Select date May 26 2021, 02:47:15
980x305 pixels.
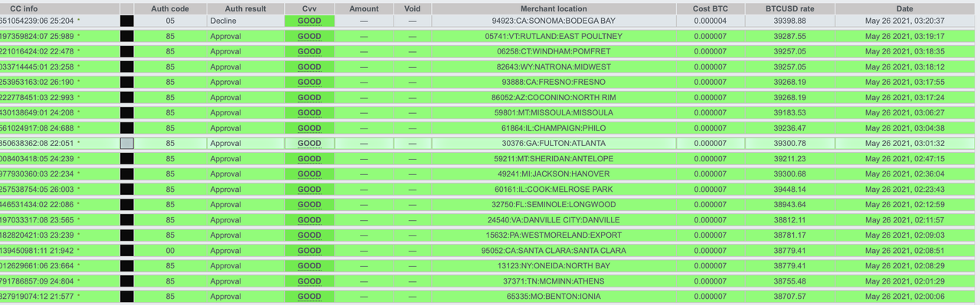905,158
